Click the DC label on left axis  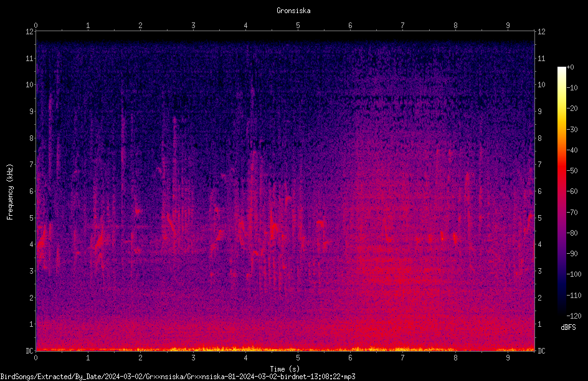pyautogui.click(x=29, y=350)
